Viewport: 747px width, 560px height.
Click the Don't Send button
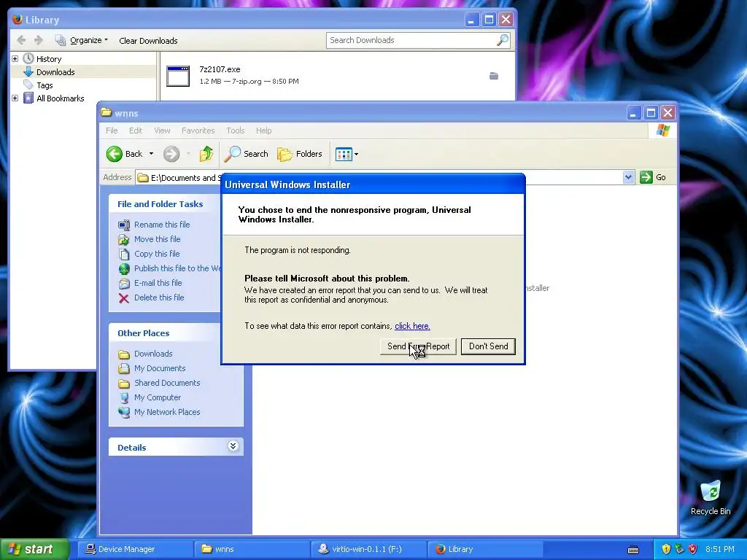(488, 346)
